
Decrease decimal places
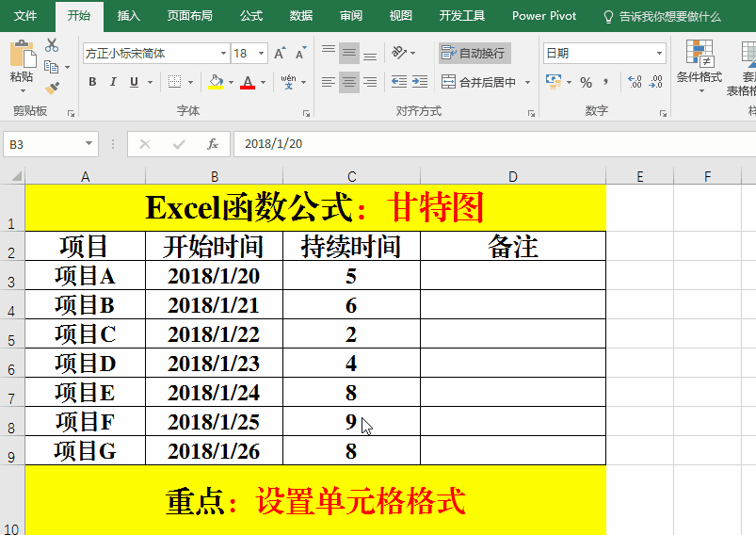pyautogui.click(x=655, y=82)
